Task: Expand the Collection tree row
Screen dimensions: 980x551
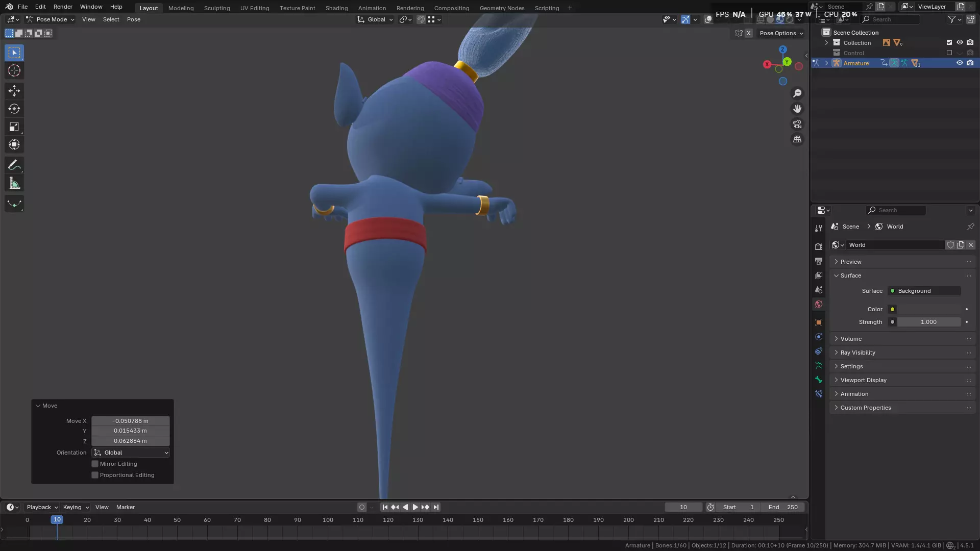Action: pyautogui.click(x=826, y=43)
